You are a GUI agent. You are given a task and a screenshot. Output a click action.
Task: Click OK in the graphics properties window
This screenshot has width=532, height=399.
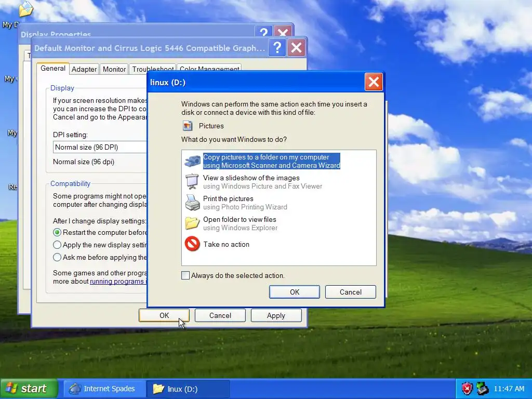pos(164,315)
